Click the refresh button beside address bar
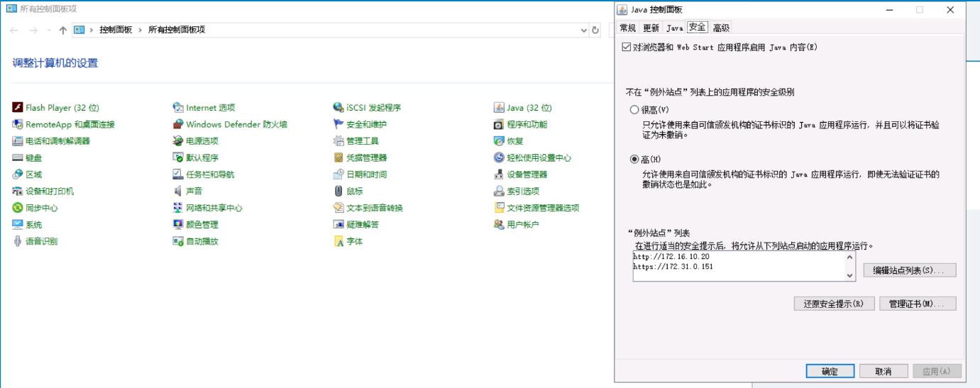Screen dimensions: 980x388 click(x=595, y=30)
